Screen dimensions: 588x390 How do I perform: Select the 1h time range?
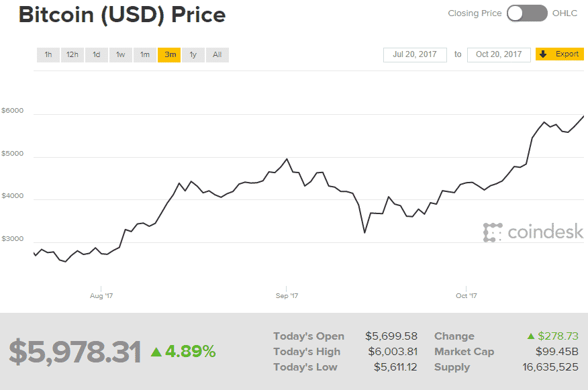pos(48,55)
